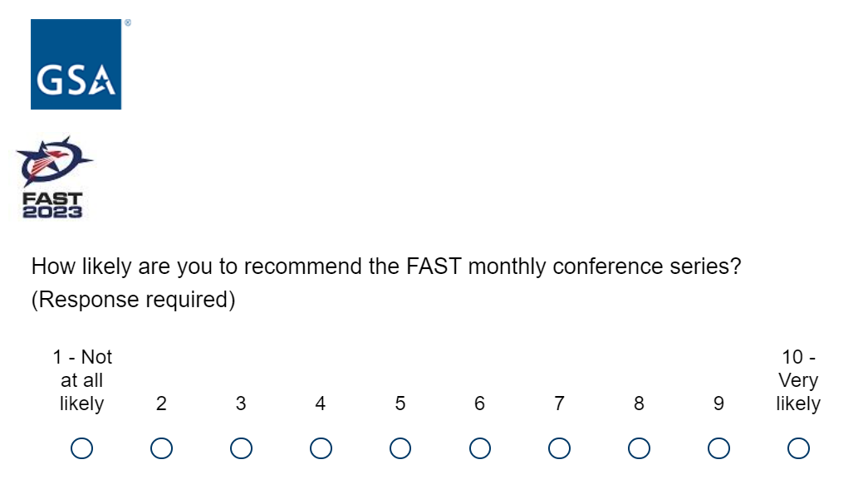Image resolution: width=868 pixels, height=489 pixels.
Task: Click the "1 - Not at all likely" label
Action: (x=81, y=380)
